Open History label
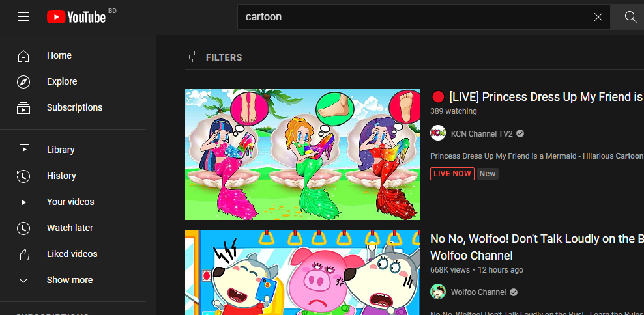 (x=62, y=176)
